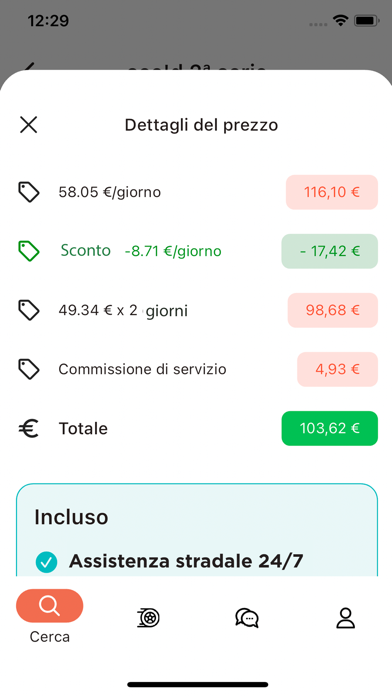
Task: Tap the 116,10 € price badge
Action: coord(332,192)
